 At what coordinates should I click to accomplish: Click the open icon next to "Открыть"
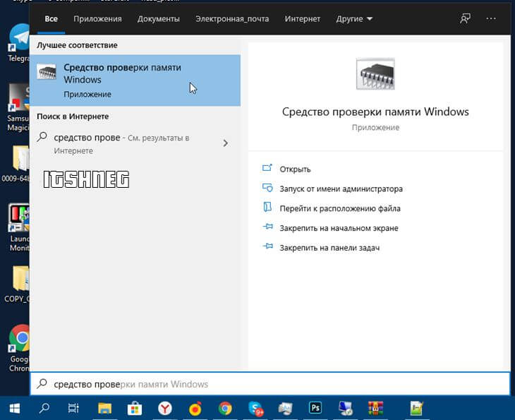[x=267, y=168]
